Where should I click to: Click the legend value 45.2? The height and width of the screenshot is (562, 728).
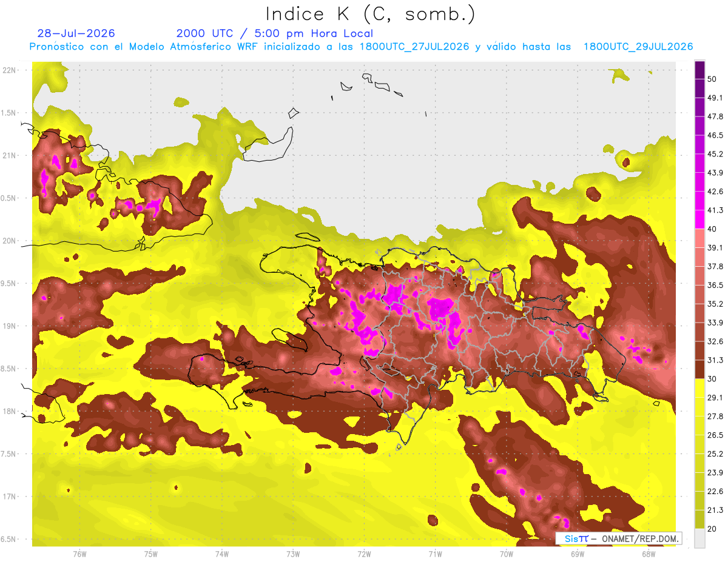click(715, 154)
